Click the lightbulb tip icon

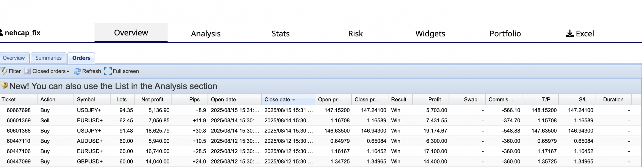(x=4, y=85)
